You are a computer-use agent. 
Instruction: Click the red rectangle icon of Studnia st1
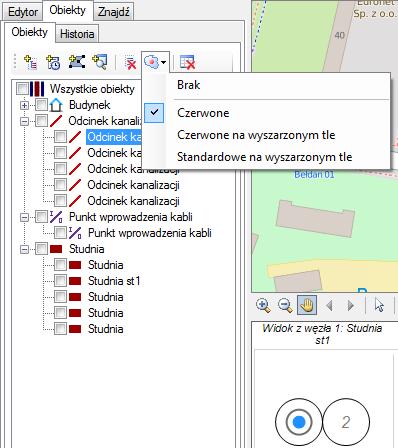[x=75, y=281]
